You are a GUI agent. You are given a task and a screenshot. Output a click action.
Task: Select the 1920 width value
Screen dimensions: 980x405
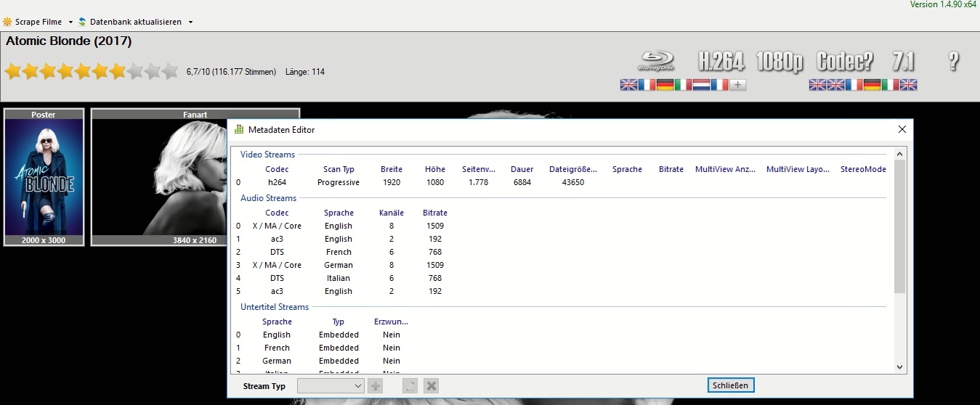pyautogui.click(x=392, y=182)
